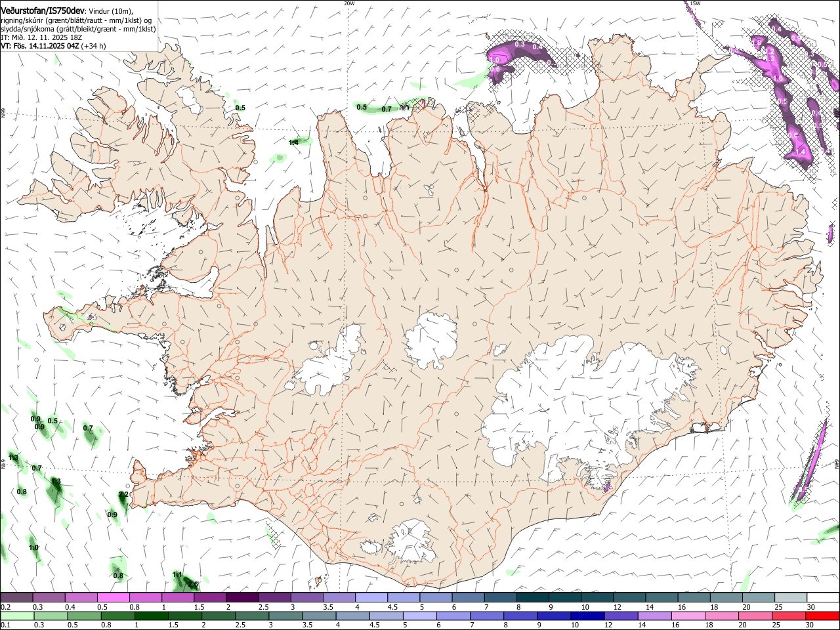This screenshot has height=630, width=840.
Task: Click the "2.2" precipitation value off Reykjanes
Action: pyautogui.click(x=123, y=494)
